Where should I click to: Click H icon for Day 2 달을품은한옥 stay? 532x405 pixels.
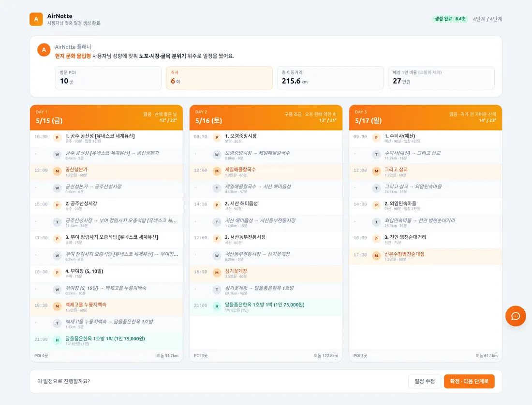coord(217,306)
